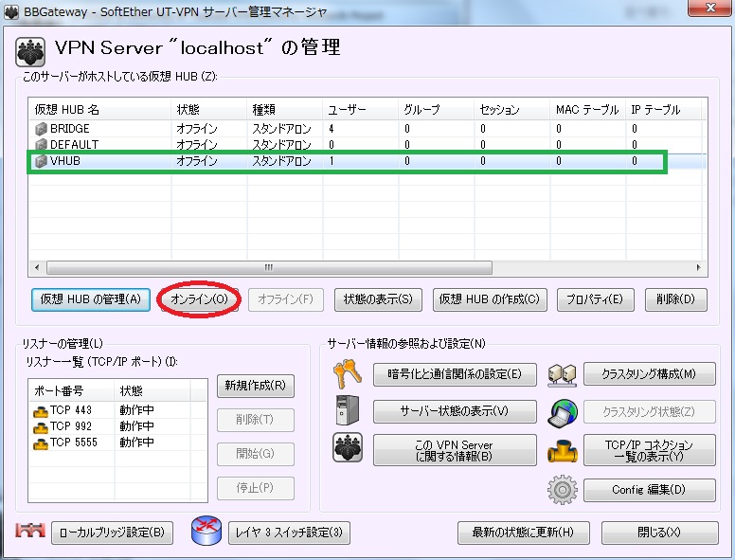
Task: Open 暗号化と通信関係の設定(E)
Action: [x=455, y=374]
